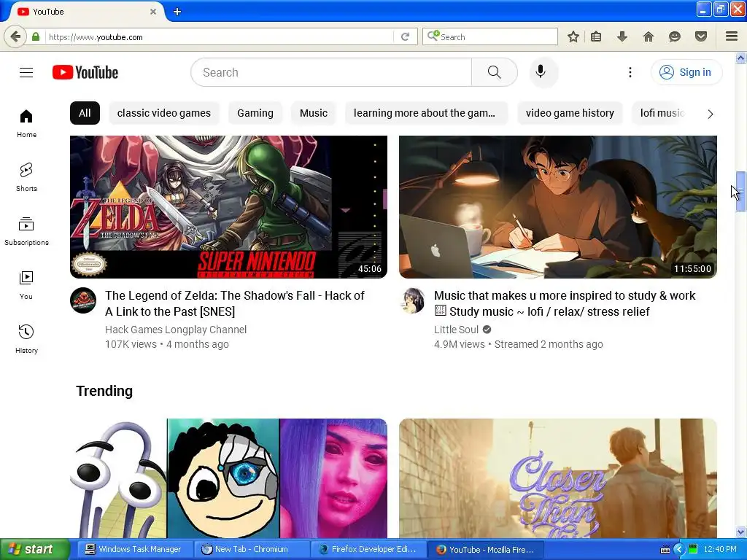The height and width of the screenshot is (560, 747).
Task: Open Music that makes u more inspired title
Action: 565,303
